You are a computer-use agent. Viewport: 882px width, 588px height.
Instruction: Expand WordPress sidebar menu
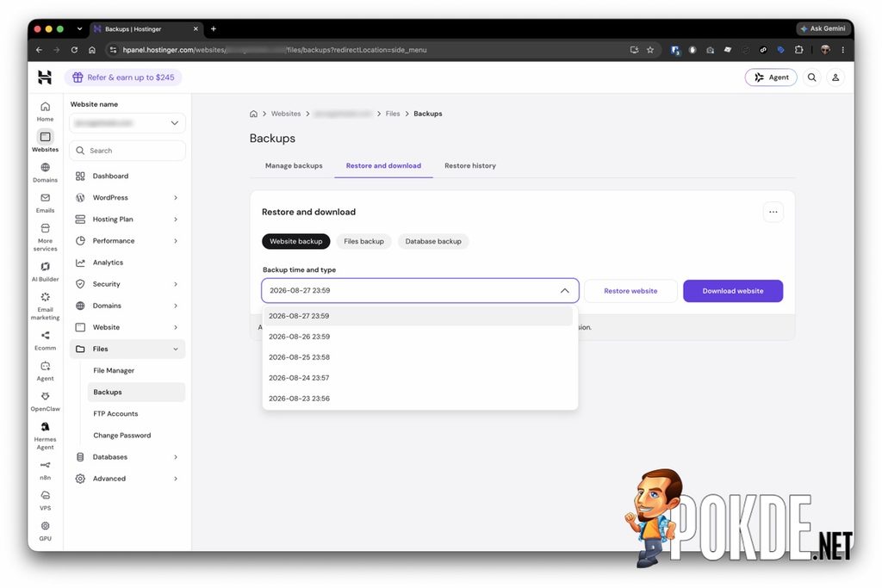127,198
